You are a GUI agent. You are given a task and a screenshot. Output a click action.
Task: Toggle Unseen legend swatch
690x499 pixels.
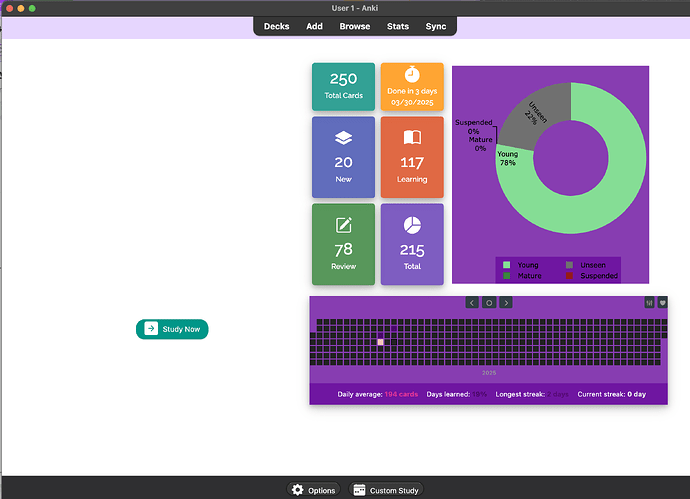click(x=569, y=265)
